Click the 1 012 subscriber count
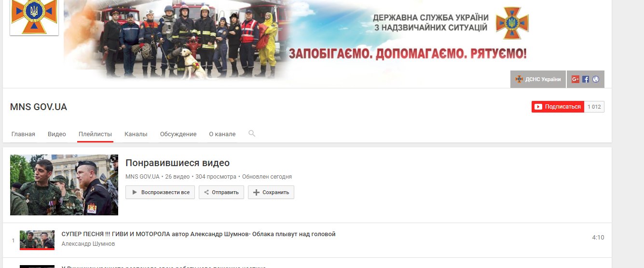Screen dimensions: 644x268 point(594,107)
